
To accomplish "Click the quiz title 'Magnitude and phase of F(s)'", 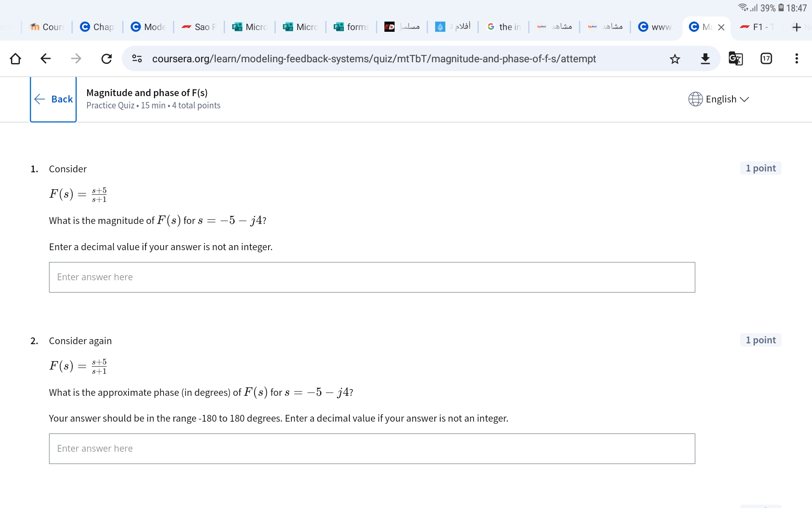I will [x=147, y=93].
